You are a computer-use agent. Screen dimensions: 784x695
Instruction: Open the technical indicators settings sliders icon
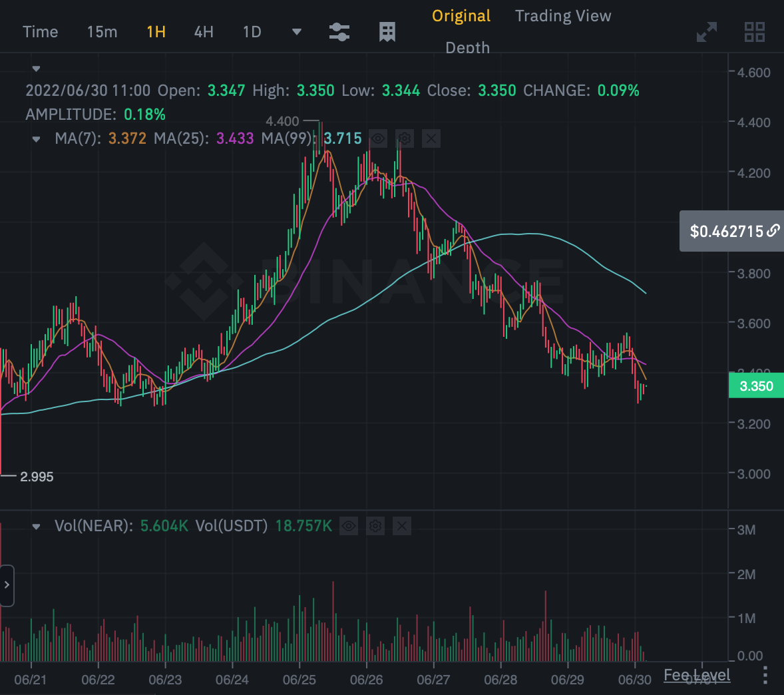pyautogui.click(x=339, y=32)
